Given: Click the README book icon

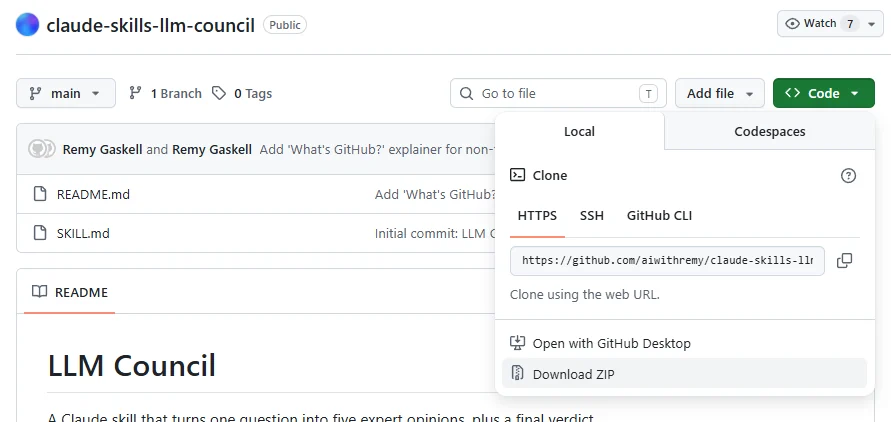Looking at the screenshot, I should click(39, 293).
